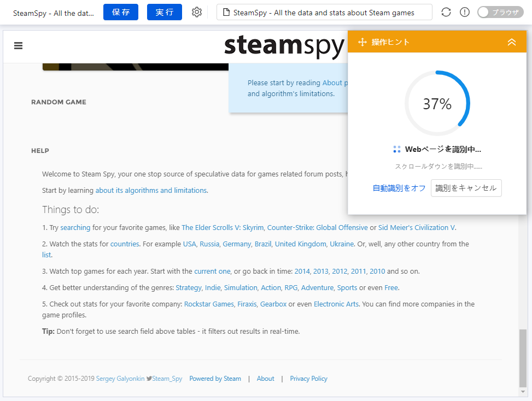Open the 2012 top games link
Viewport: 532px width, 401px height.
(x=340, y=271)
